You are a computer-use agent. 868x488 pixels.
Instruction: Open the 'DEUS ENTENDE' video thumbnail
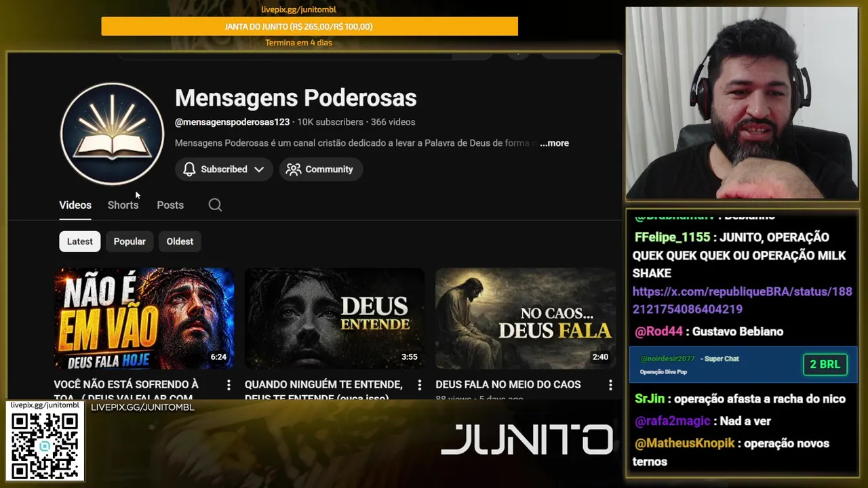(334, 319)
